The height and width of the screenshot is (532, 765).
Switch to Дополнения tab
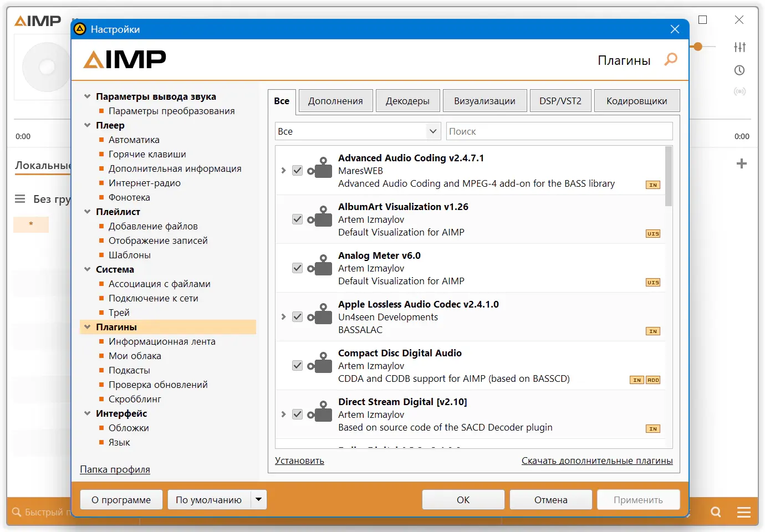[335, 101]
